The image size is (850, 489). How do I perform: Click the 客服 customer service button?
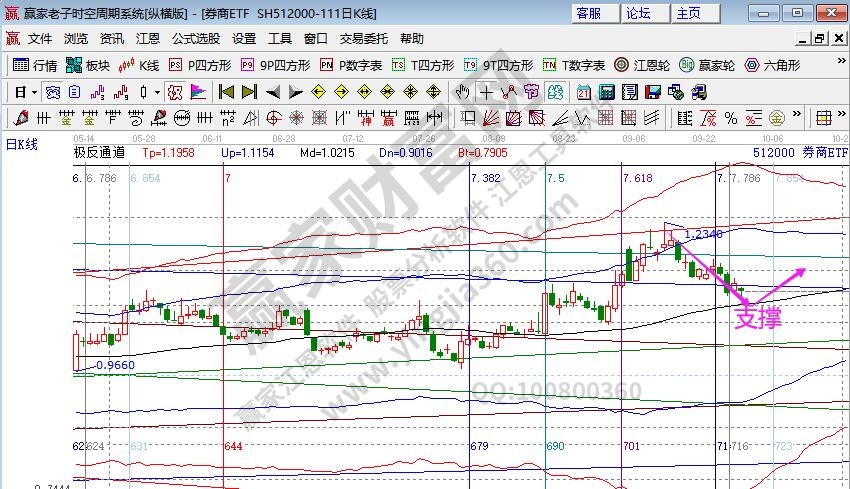tap(589, 13)
